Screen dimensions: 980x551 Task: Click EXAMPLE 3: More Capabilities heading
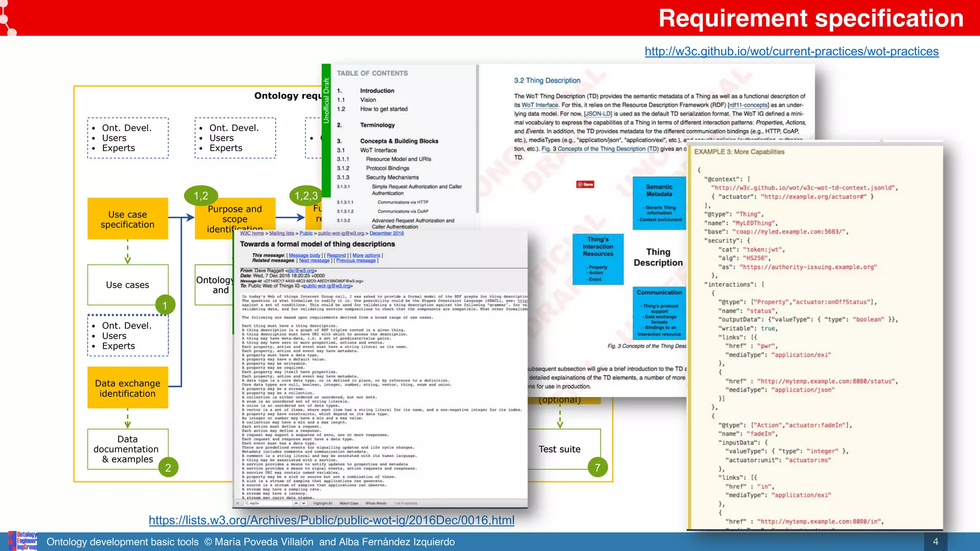click(739, 152)
